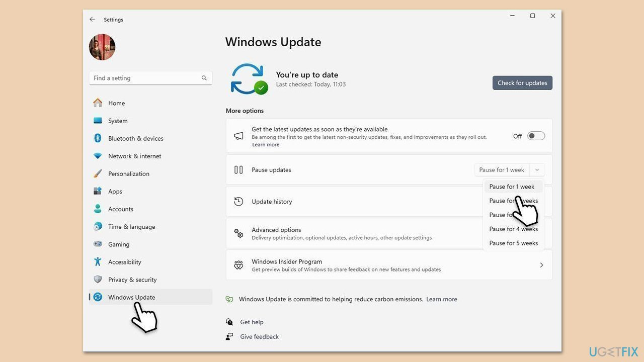The image size is (644, 362).
Task: Click the Apps icon in sidebar
Action: point(98,191)
